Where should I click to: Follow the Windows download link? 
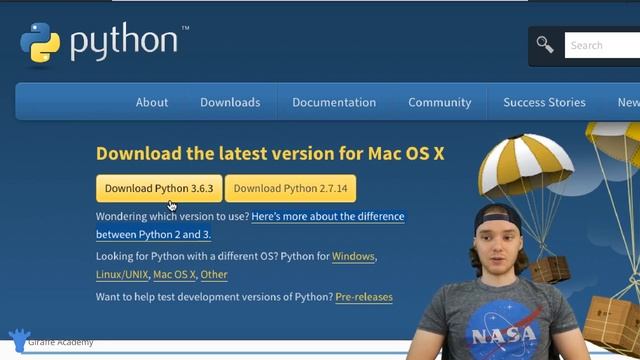click(x=353, y=256)
